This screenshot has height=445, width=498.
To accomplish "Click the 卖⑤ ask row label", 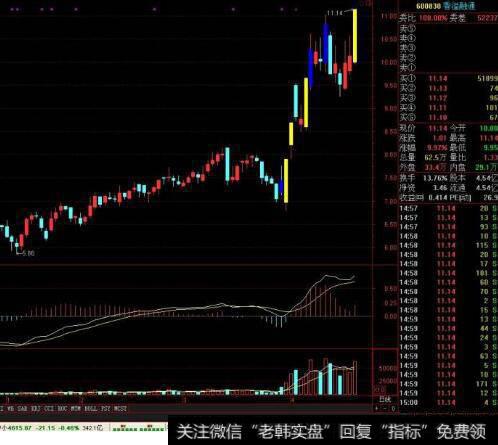I will [407, 28].
